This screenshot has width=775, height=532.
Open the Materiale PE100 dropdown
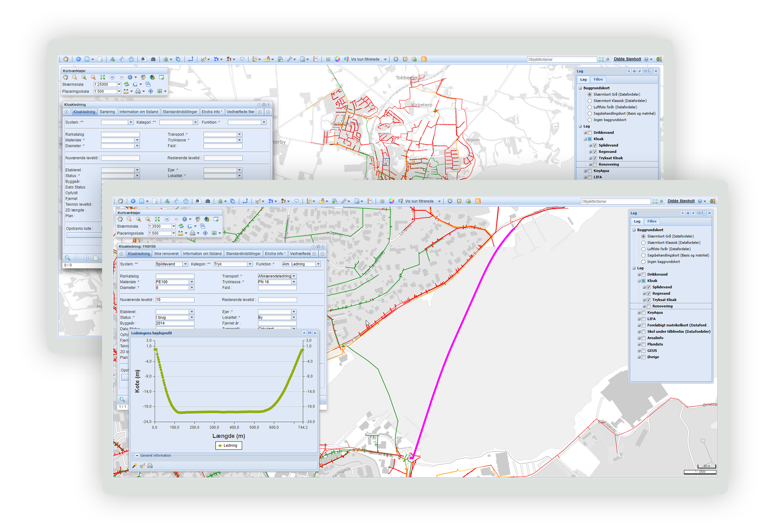tap(191, 282)
